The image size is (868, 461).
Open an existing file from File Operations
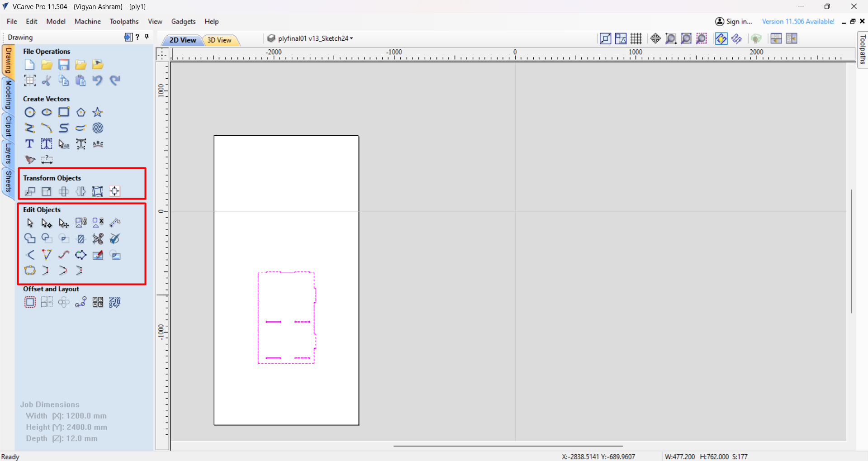coord(47,65)
